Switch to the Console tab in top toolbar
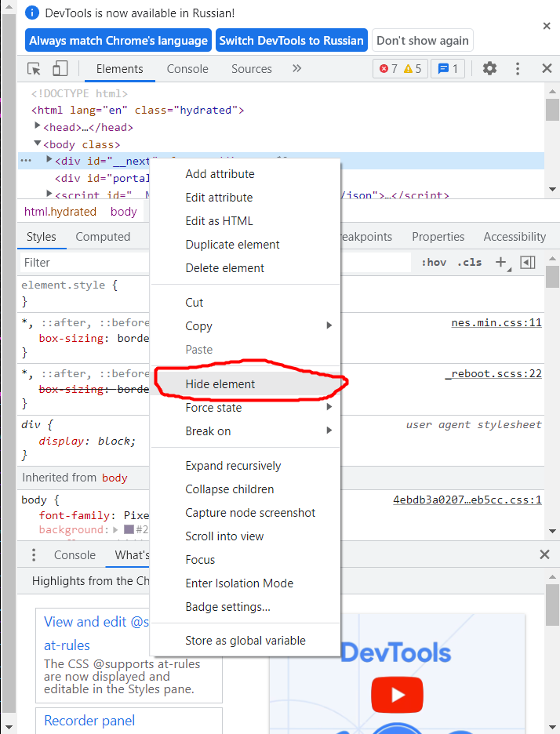 [187, 69]
